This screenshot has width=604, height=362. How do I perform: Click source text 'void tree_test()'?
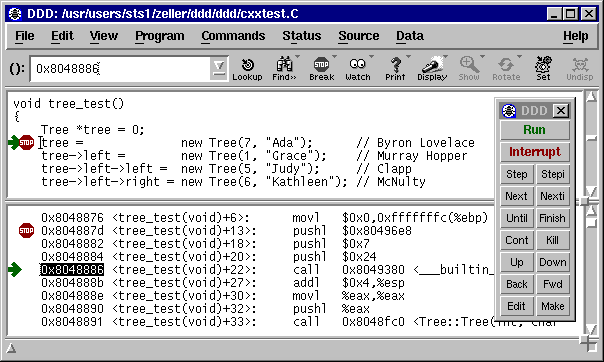point(69,104)
